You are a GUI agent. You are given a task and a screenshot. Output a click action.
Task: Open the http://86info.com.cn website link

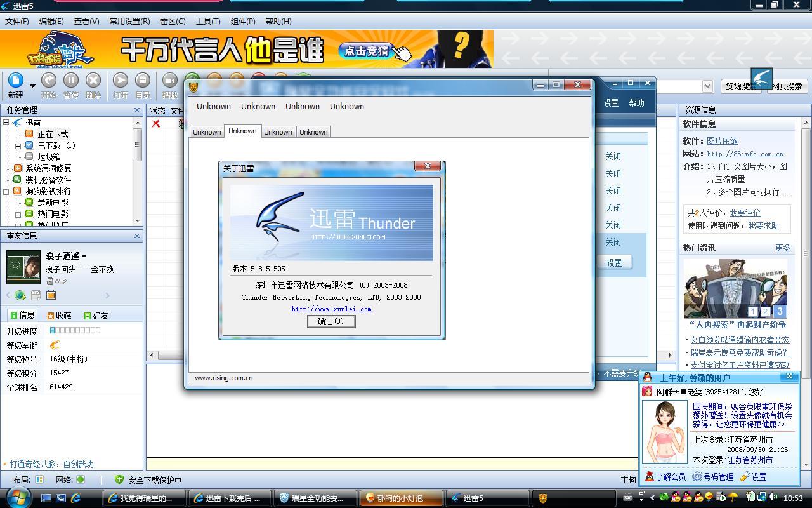745,154
